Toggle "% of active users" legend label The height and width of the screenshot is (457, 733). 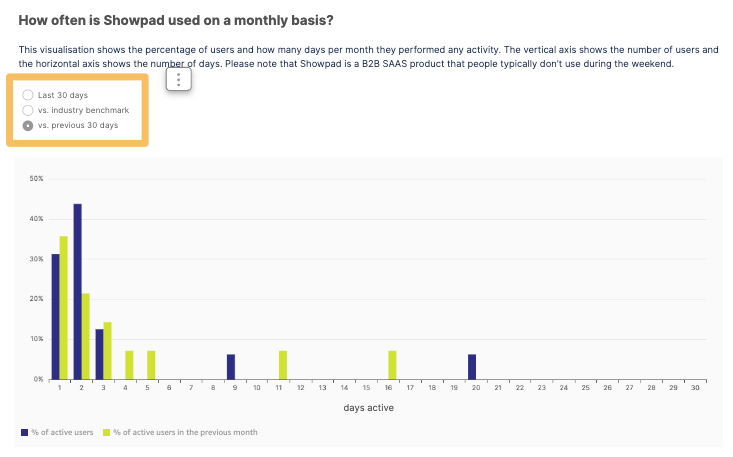(x=64, y=432)
